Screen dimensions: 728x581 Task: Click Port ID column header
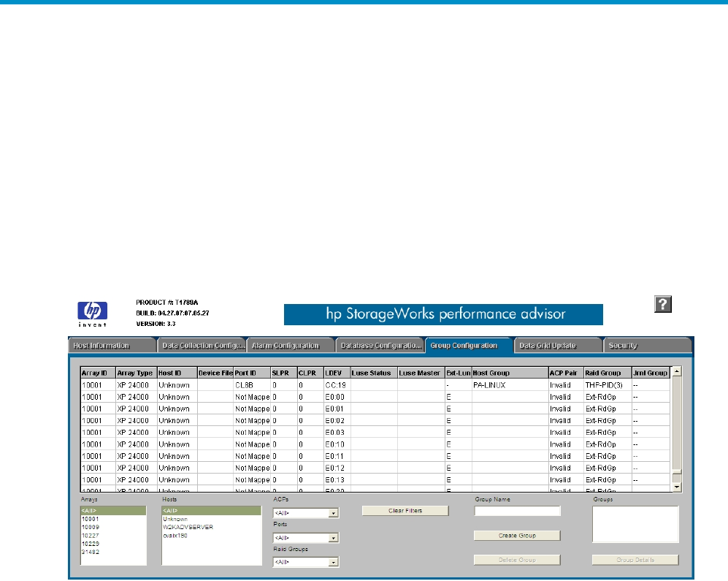[x=252, y=373]
